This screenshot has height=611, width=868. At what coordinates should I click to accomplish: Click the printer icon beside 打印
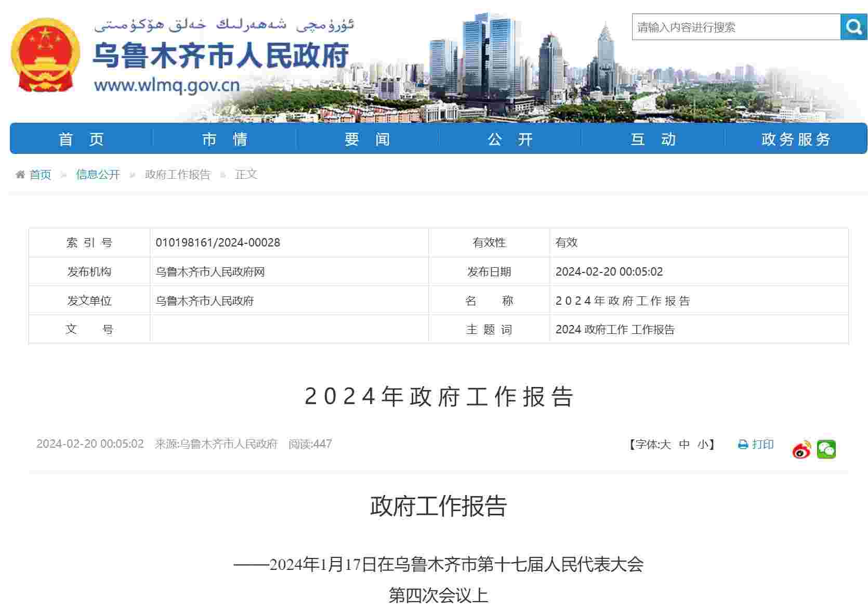[x=743, y=445]
